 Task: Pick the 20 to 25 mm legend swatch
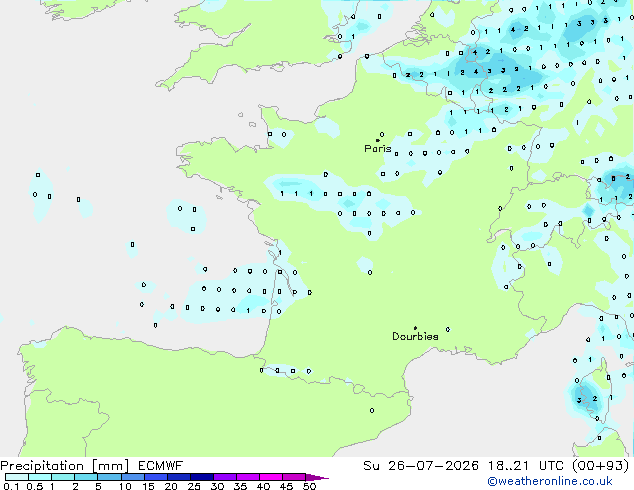(178, 477)
